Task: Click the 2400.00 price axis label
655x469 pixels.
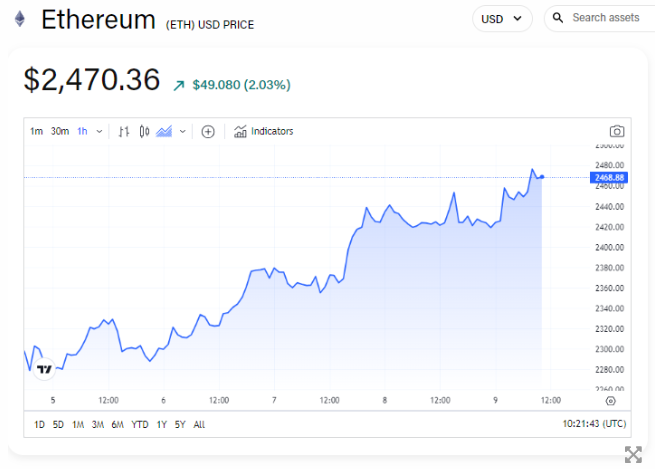Action: 609,248
